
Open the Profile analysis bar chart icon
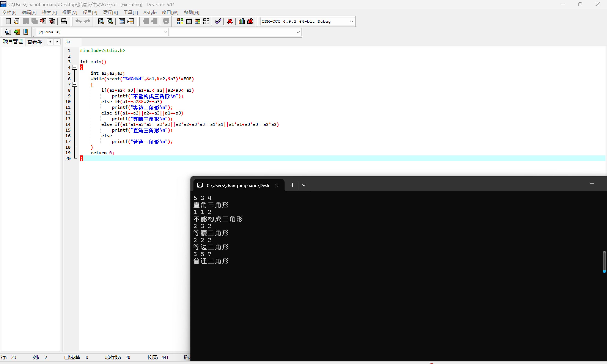(241, 21)
